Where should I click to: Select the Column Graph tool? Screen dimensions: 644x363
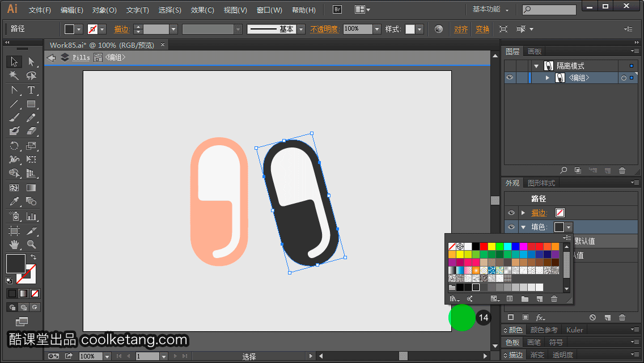point(31,216)
